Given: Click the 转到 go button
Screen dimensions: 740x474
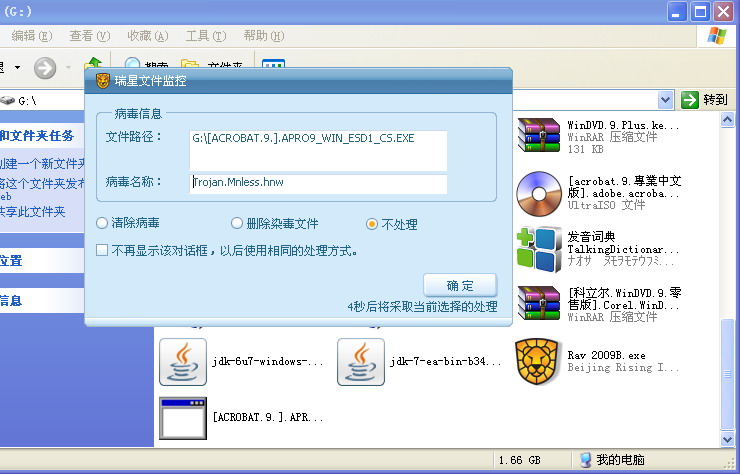Looking at the screenshot, I should click(x=704, y=100).
